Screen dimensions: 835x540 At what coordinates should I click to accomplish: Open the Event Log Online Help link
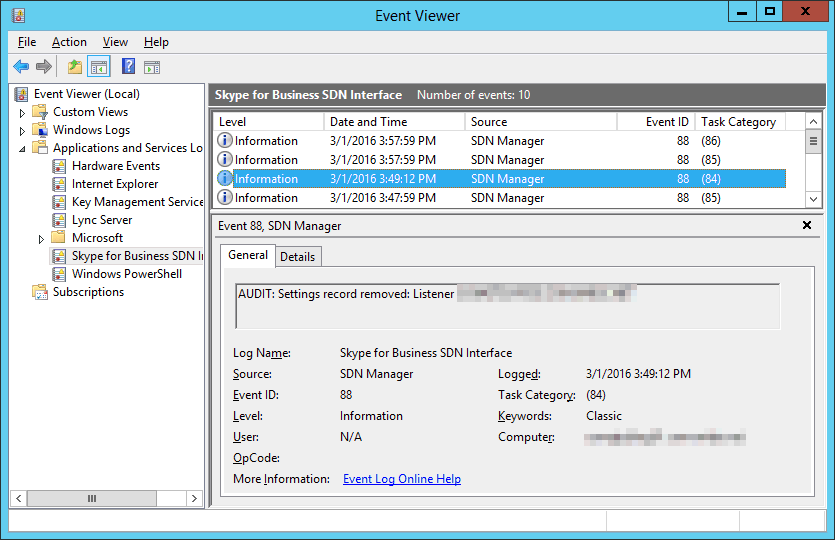402,479
